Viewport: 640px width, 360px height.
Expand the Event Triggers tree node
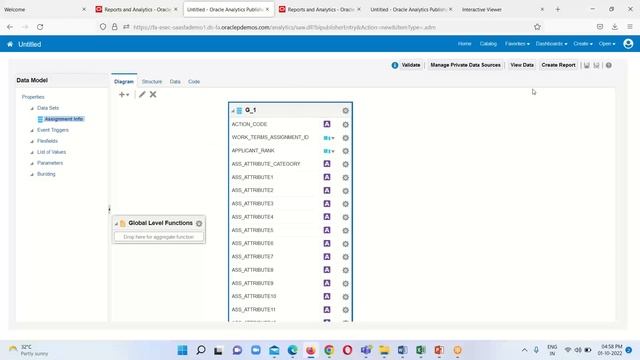(32, 131)
